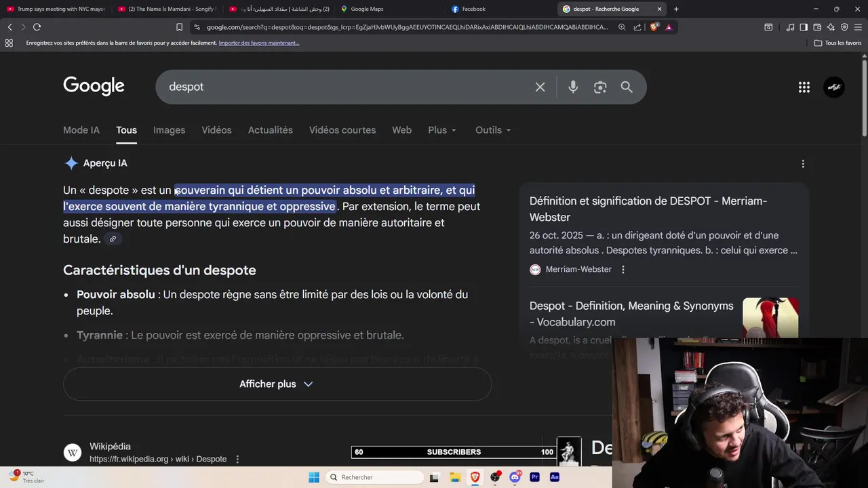Switch to 'The Name Is Mamdani - Songify' tab
This screenshot has height=488, width=868.
click(x=167, y=9)
